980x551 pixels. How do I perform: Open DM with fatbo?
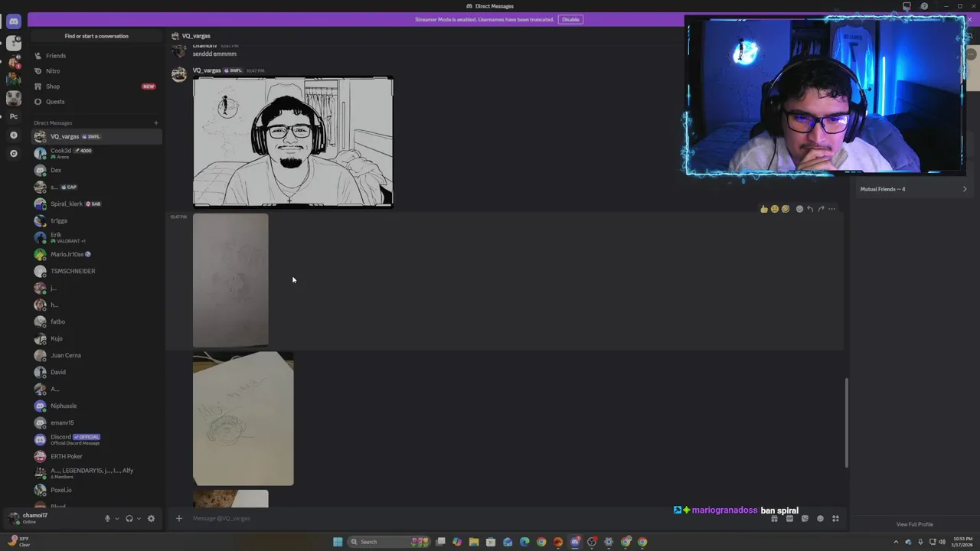coord(96,321)
